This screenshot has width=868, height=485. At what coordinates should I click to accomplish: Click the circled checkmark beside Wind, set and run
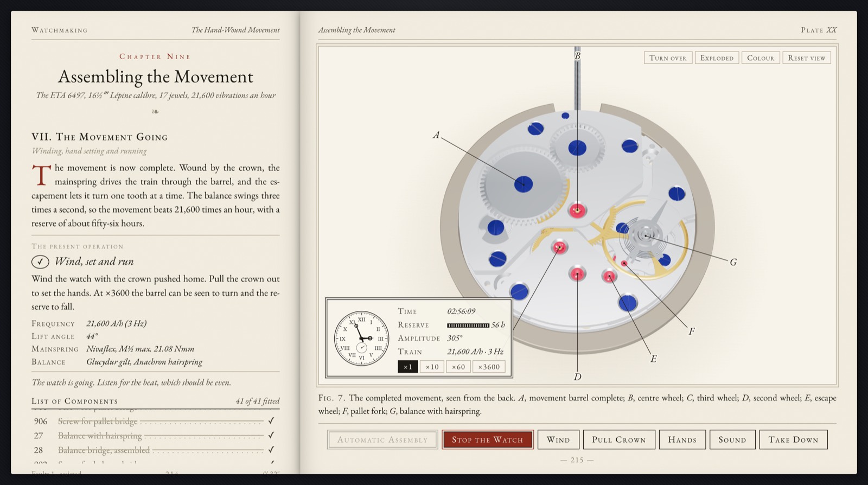[x=40, y=262]
